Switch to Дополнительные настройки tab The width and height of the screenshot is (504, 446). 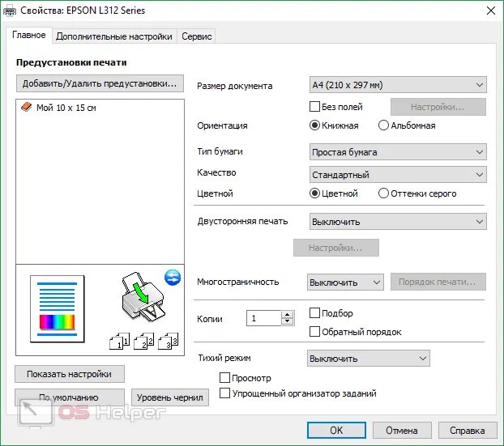(114, 36)
